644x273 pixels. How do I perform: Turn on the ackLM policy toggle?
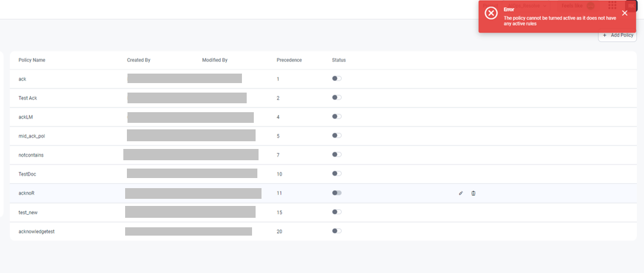[x=337, y=116]
